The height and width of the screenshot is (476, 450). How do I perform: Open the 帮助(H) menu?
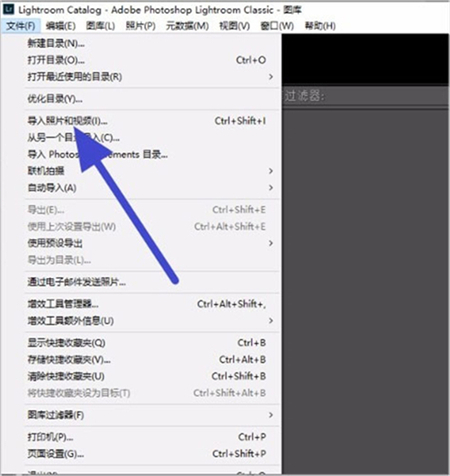320,26
